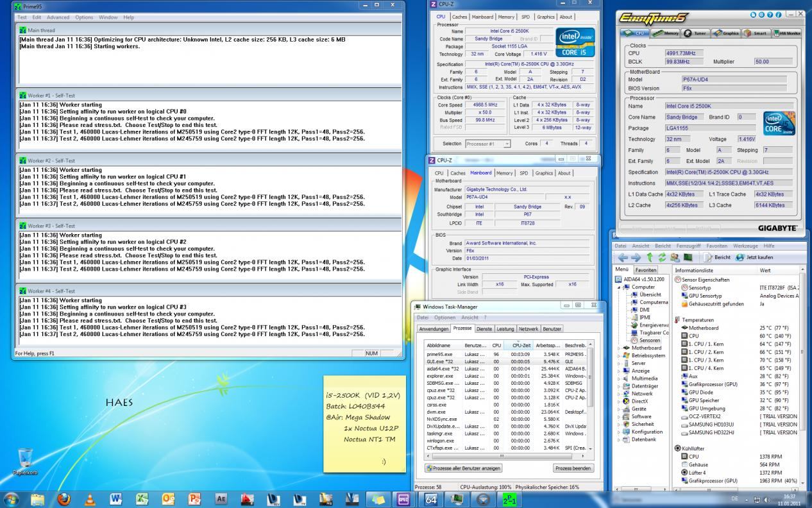Select the GPU Diode temperature row in AIDA64
This screenshot has height=508, width=812.
(736, 392)
